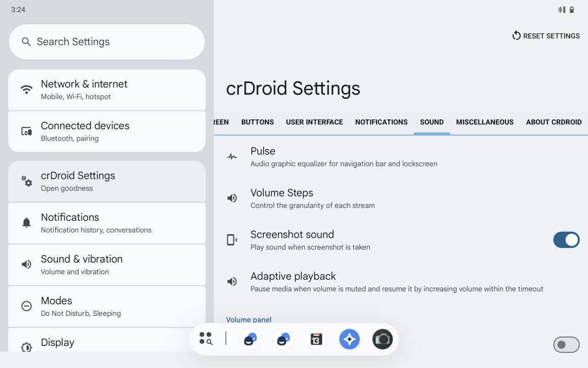Screen dimensions: 588x368
Task: Click the Connected devices icon
Action: point(27,132)
